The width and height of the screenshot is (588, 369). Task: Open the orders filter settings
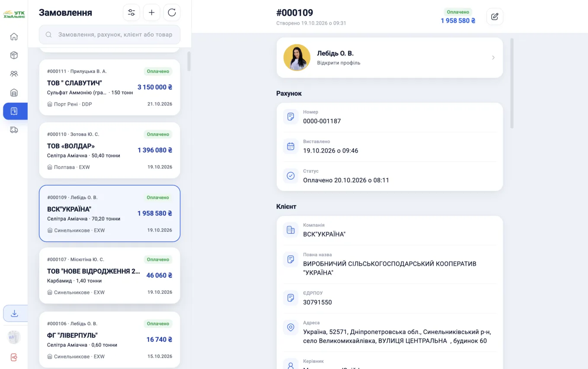tap(131, 13)
